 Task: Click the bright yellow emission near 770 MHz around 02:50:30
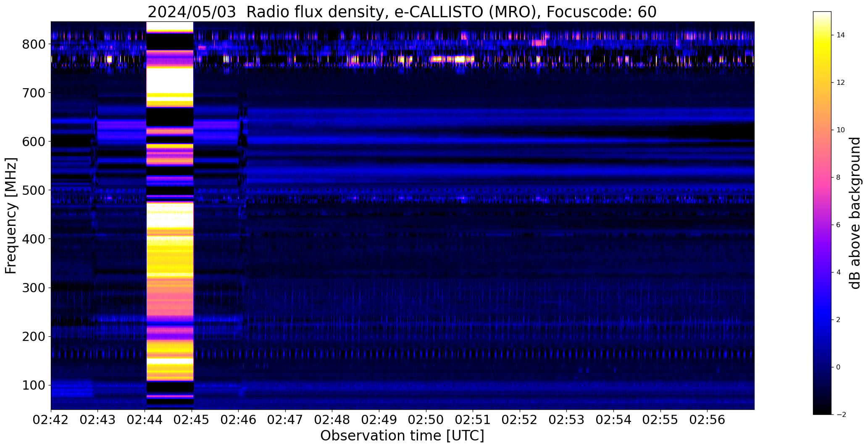452,59
